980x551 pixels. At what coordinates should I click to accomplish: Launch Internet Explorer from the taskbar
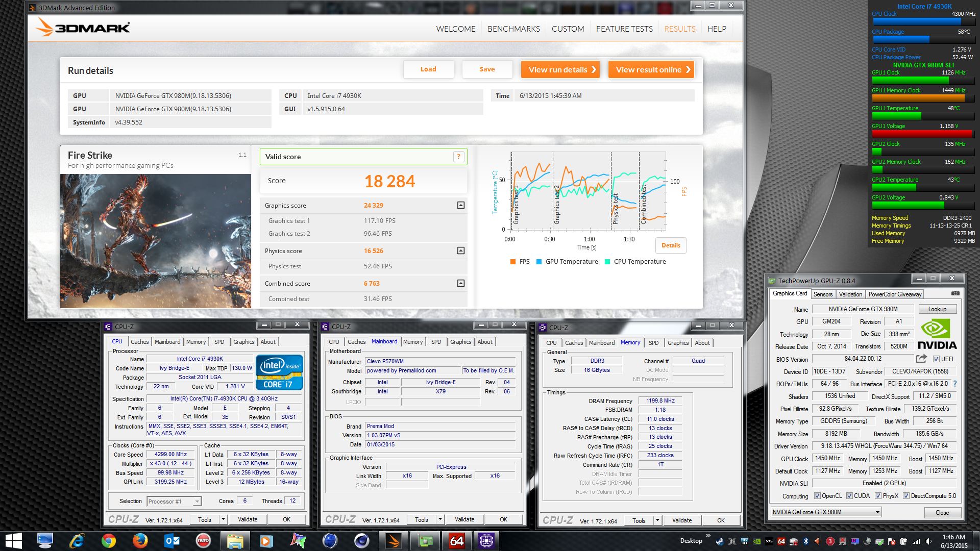point(77,541)
